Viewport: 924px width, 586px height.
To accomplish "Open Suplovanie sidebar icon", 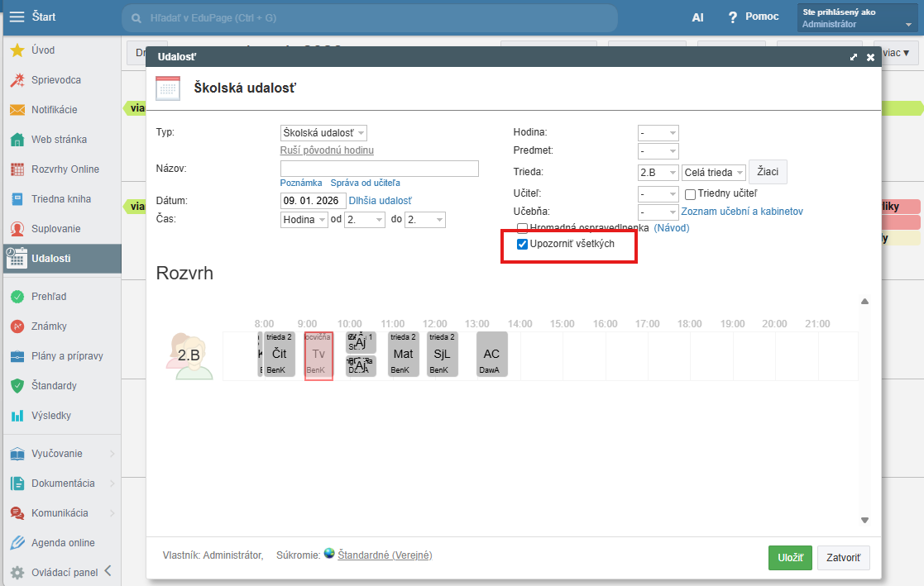I will pyautogui.click(x=17, y=229).
